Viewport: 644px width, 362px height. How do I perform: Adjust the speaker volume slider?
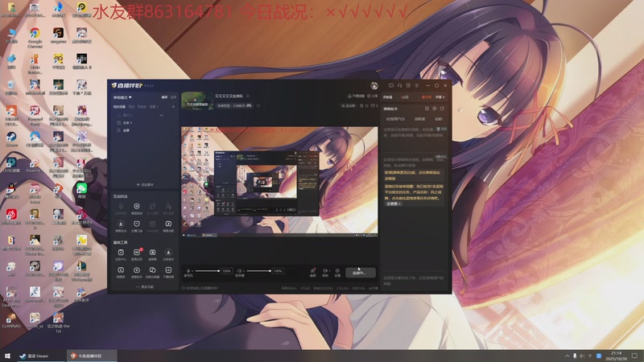pyautogui.click(x=258, y=271)
